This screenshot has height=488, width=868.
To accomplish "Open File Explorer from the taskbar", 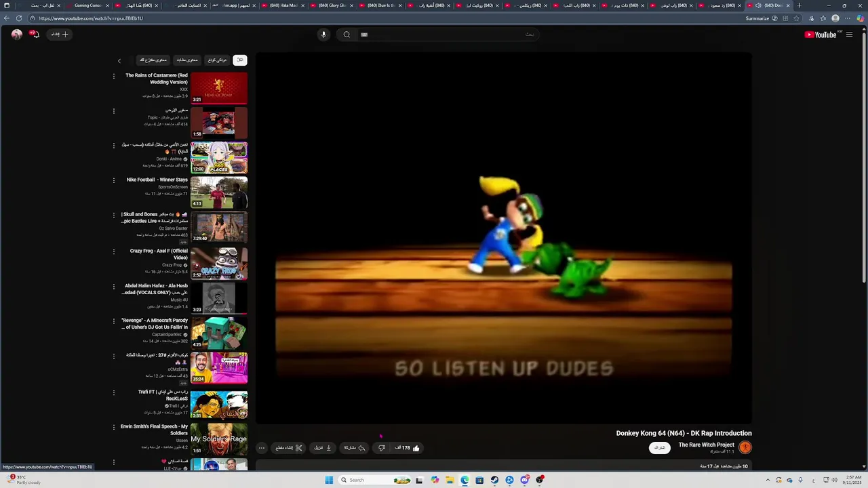I will 450,480.
